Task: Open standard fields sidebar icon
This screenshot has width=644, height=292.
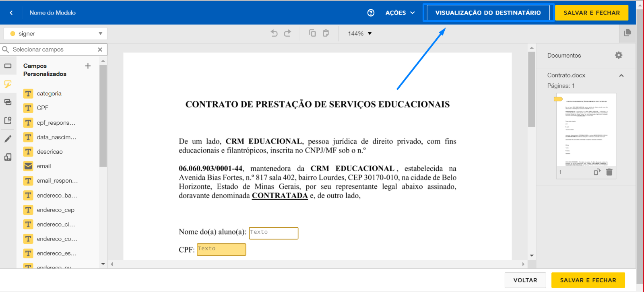Action: 8,66
